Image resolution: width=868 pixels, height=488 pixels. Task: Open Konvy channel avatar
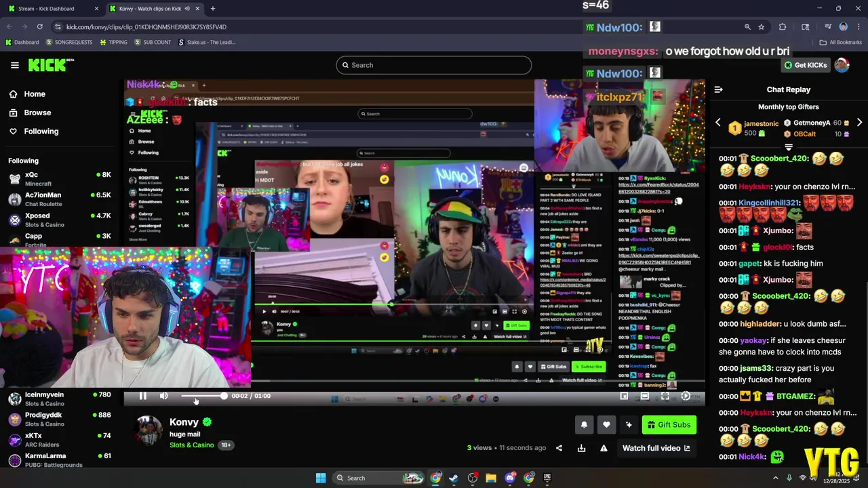coord(148,432)
